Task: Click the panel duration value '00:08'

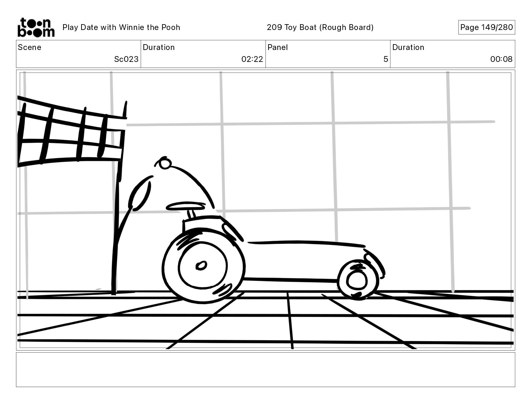Action: click(501, 59)
